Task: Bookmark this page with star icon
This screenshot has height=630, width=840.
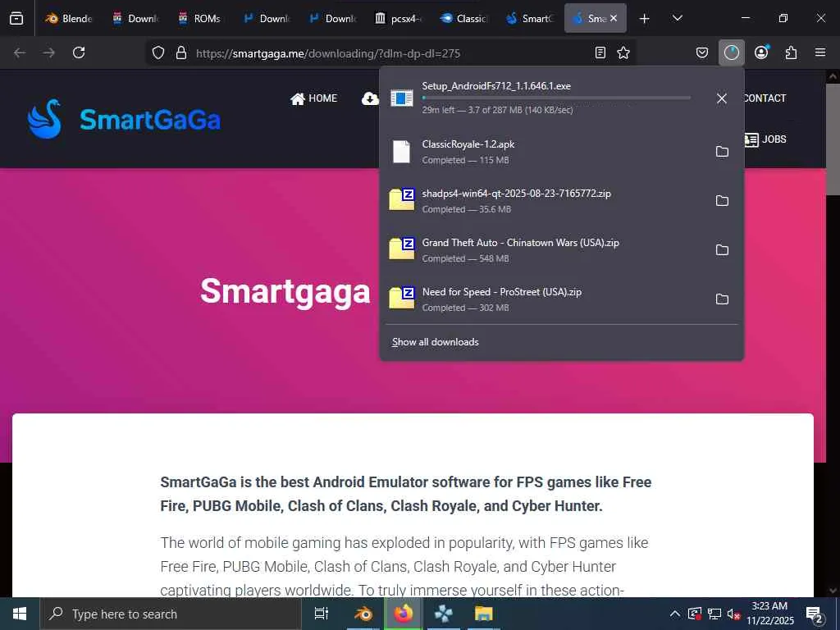Action: 623,52
